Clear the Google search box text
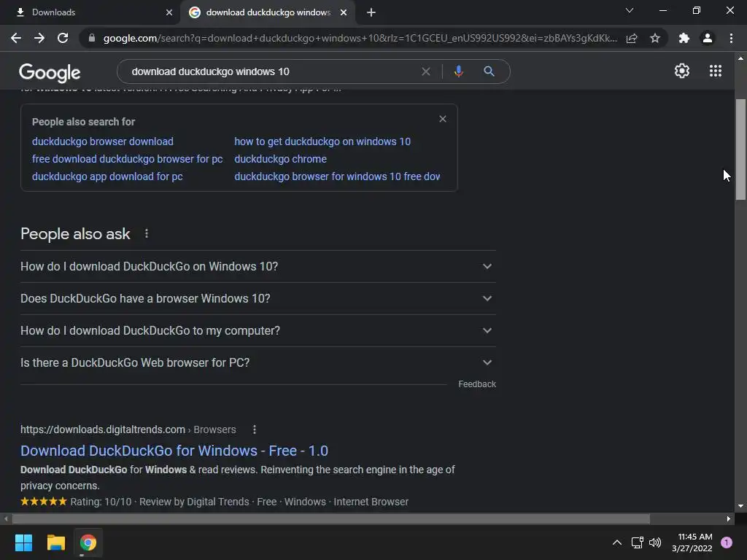 click(x=426, y=71)
